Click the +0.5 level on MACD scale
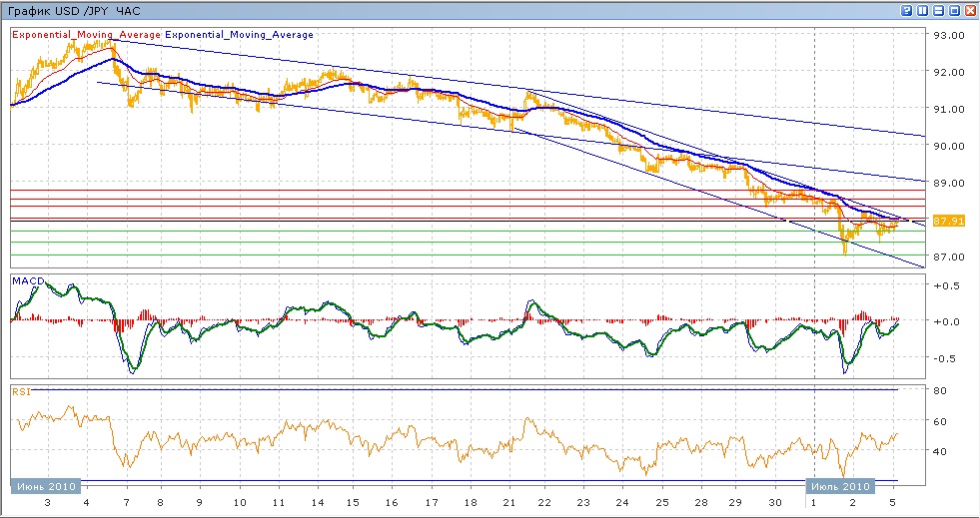The image size is (980, 518). (x=946, y=285)
